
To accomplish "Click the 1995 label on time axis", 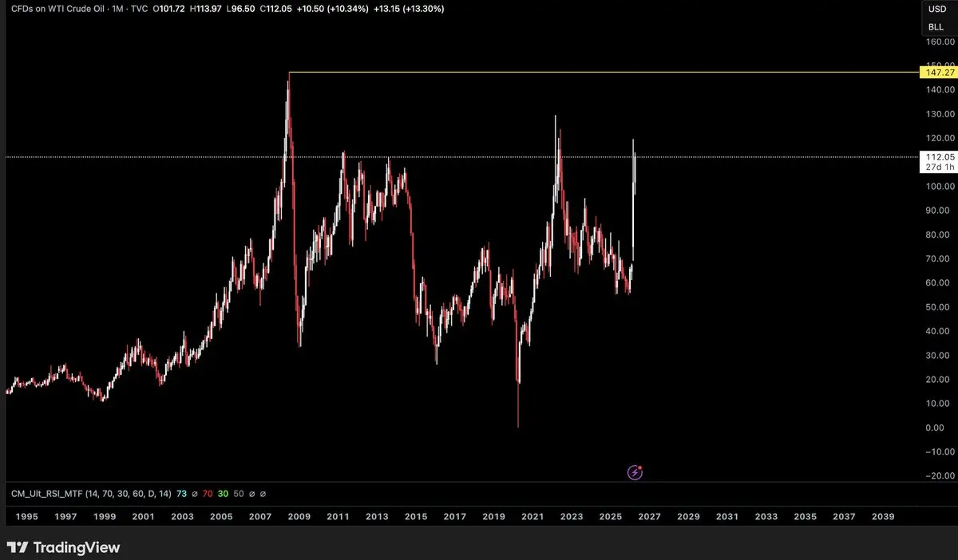I will (26, 517).
